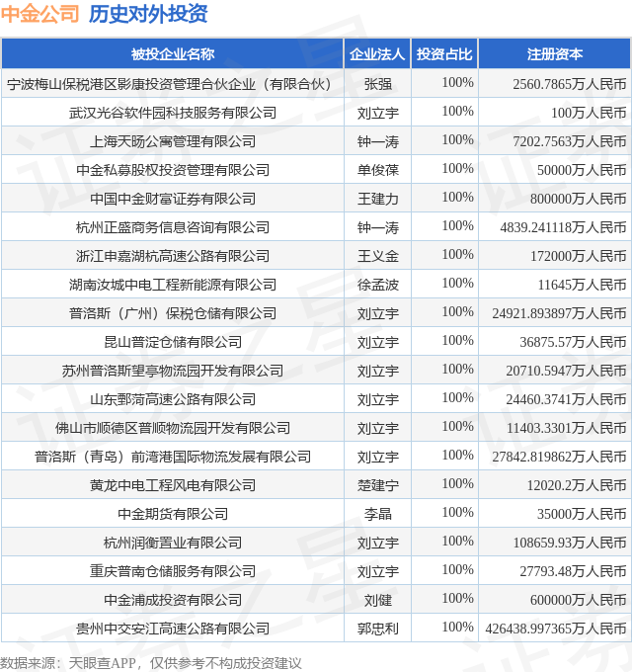Click 刘立宇 in 武汉光谷软件园 row
632x672 pixels.
(x=377, y=113)
